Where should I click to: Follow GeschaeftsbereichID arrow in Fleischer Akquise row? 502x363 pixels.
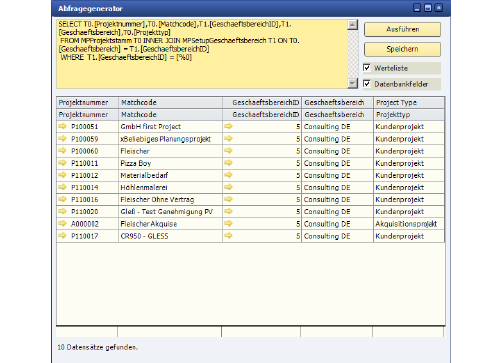coord(228,224)
